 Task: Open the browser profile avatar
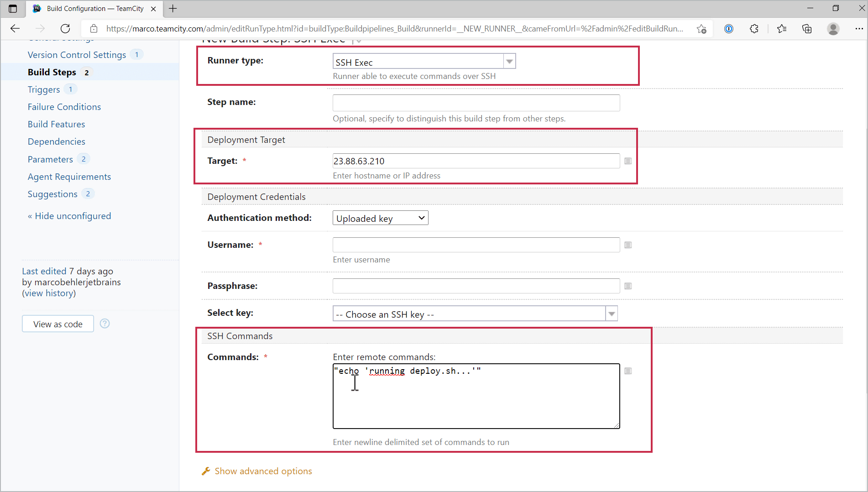click(833, 29)
